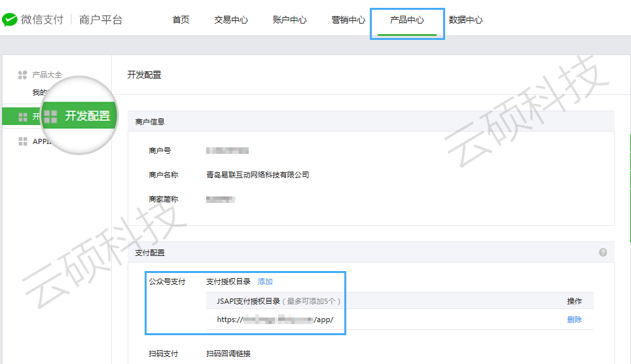The width and height of the screenshot is (631, 364).
Task: Select 开发配置 in the left sidebar
Action: 87,117
